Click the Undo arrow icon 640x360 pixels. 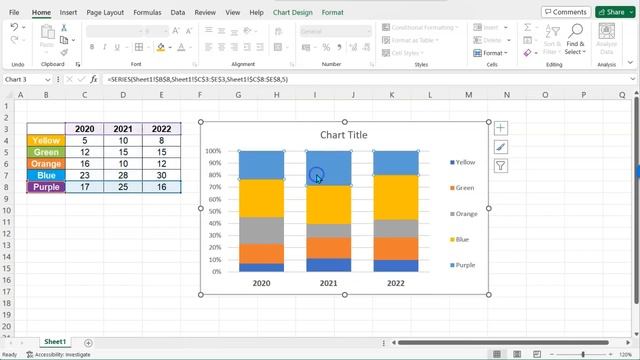pyautogui.click(x=14, y=27)
